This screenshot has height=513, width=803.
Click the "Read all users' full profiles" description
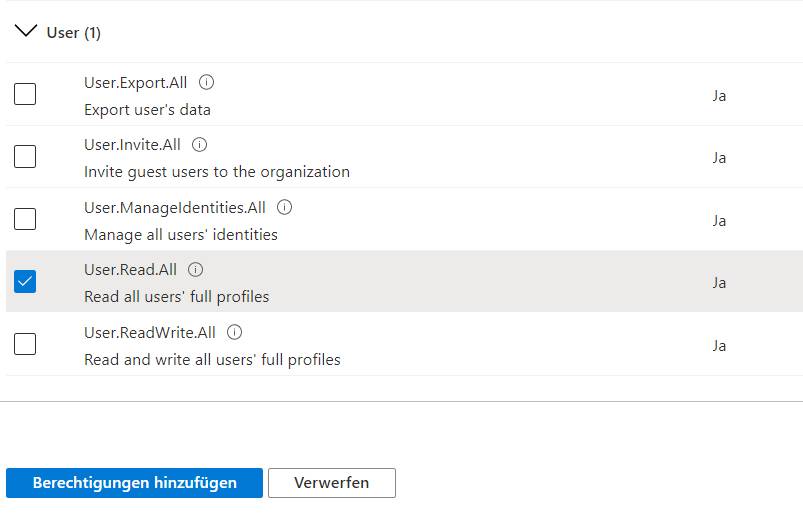click(177, 297)
